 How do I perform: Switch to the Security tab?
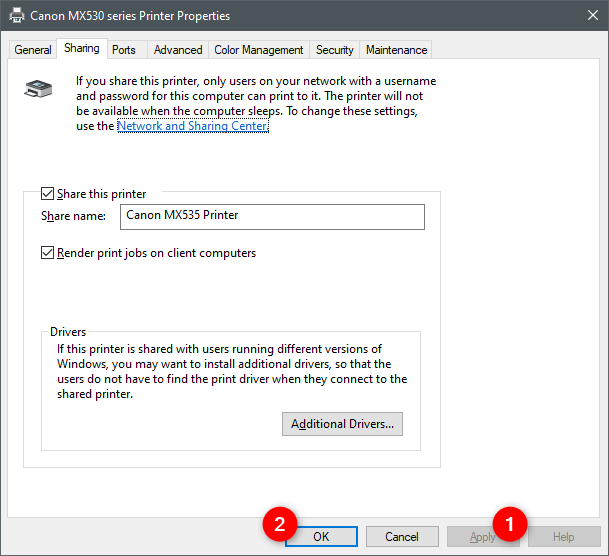point(334,50)
